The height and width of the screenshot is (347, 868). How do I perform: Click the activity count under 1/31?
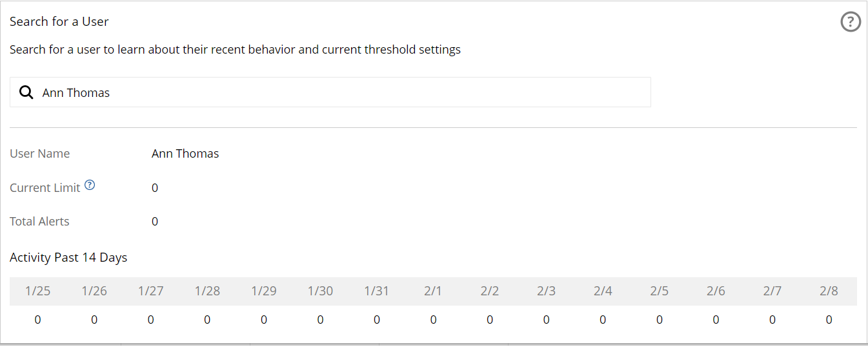click(x=377, y=320)
